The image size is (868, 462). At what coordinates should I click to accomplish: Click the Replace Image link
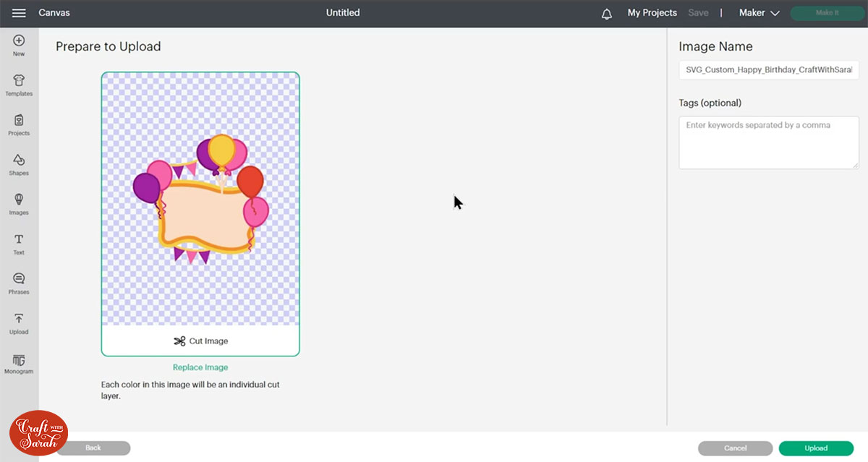[200, 367]
